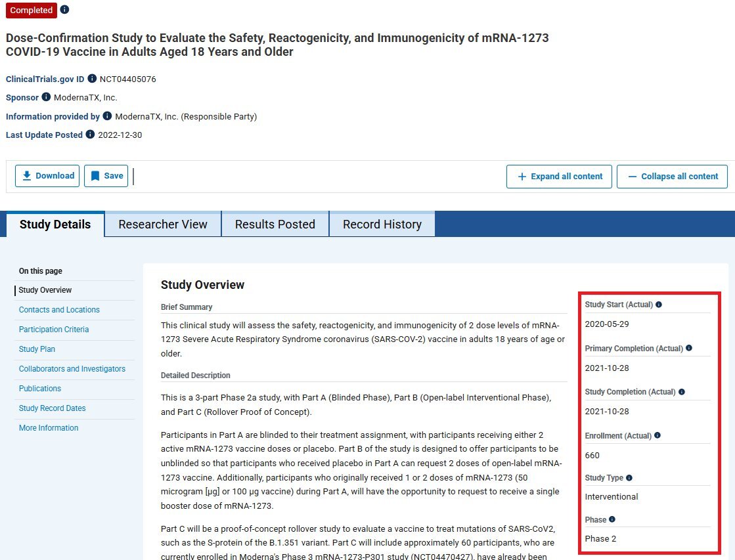Open the Results Posted tab
735x560 pixels.
click(x=275, y=224)
